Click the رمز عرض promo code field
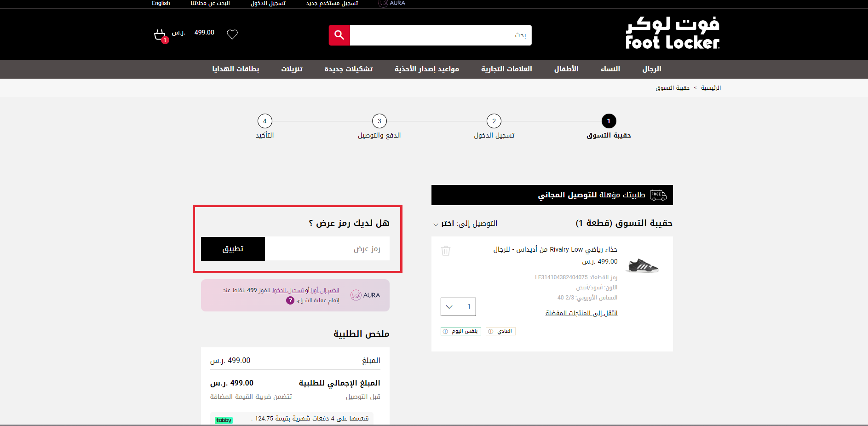This screenshot has width=868, height=426. [x=327, y=249]
